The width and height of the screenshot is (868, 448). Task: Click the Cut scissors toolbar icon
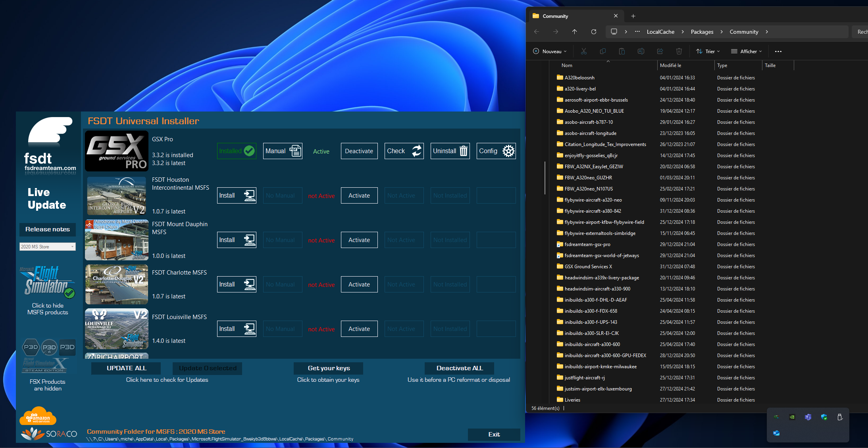[x=584, y=51]
